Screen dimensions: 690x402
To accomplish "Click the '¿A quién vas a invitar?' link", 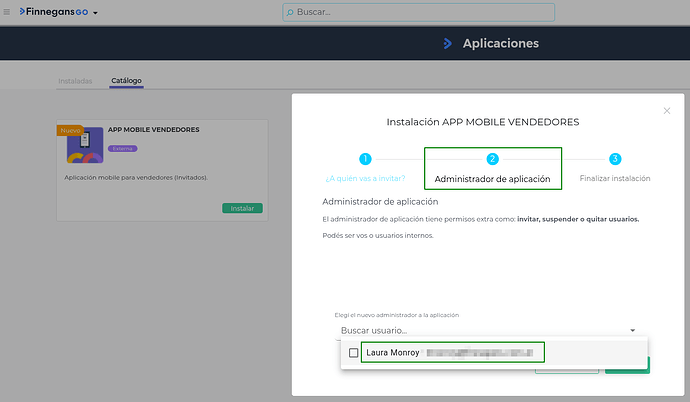I will click(365, 179).
